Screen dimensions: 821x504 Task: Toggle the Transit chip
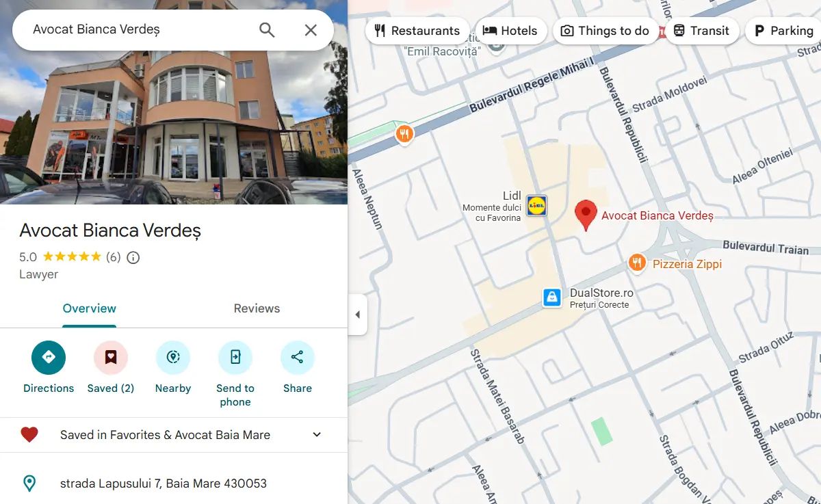[702, 31]
